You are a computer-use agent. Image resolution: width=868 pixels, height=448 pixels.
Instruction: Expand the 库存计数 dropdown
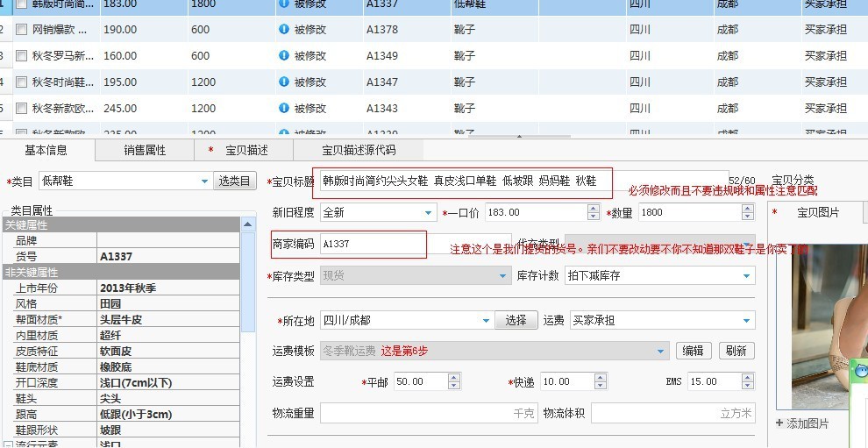tap(747, 276)
